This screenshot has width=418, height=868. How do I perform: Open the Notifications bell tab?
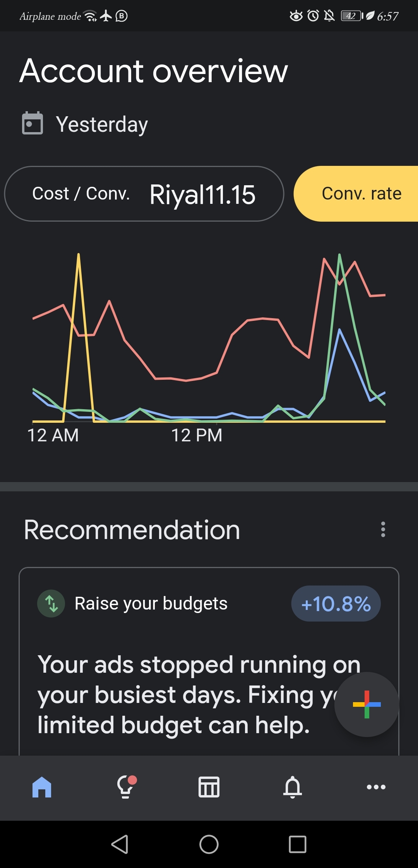click(293, 787)
